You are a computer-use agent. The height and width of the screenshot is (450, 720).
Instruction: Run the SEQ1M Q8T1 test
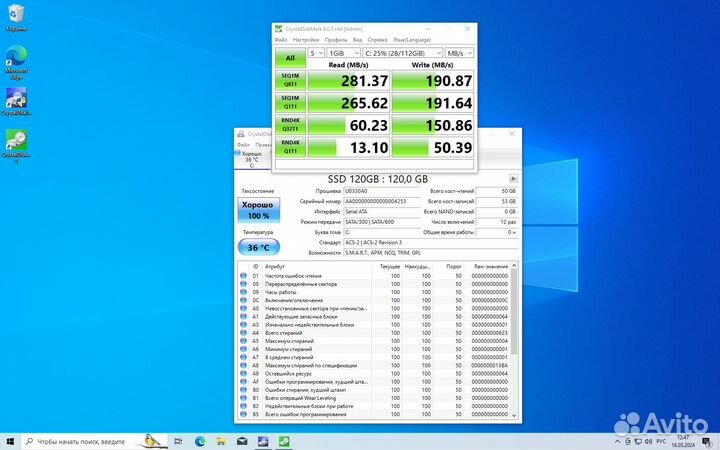[x=290, y=80]
